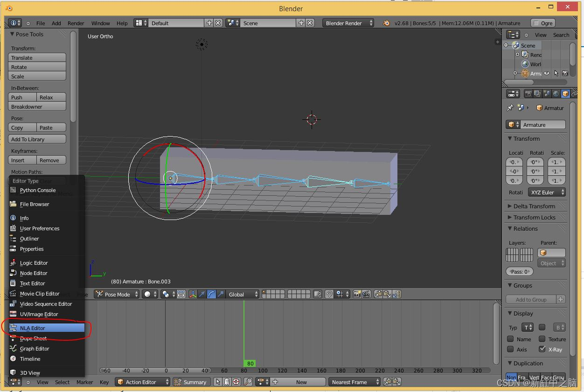
Task: Click the ghost filter icon in Action Editor
Action: coord(227,382)
